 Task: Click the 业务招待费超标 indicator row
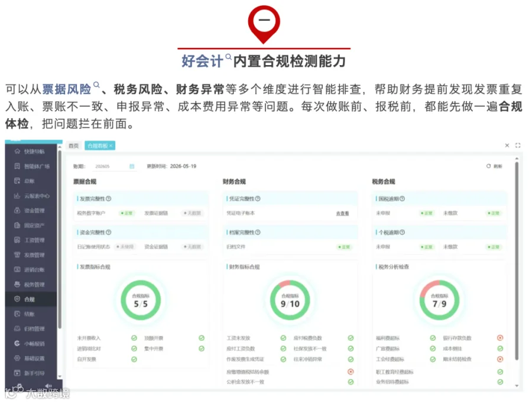[x=439, y=382]
